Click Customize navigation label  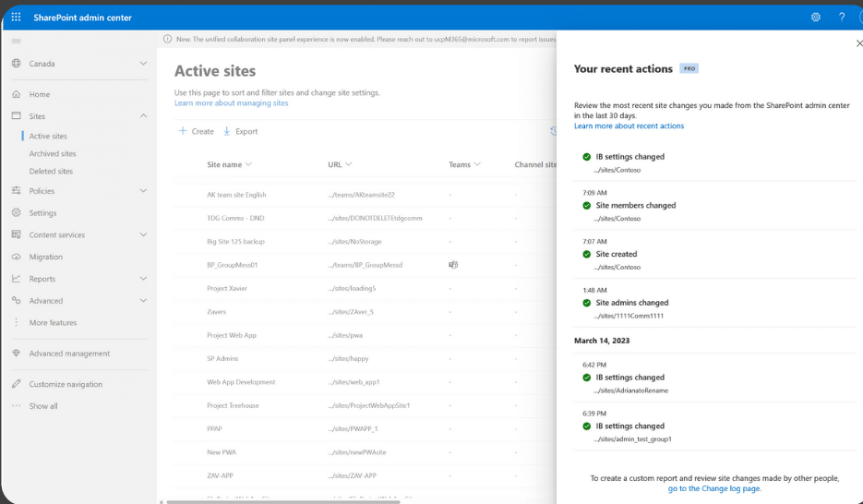(66, 384)
